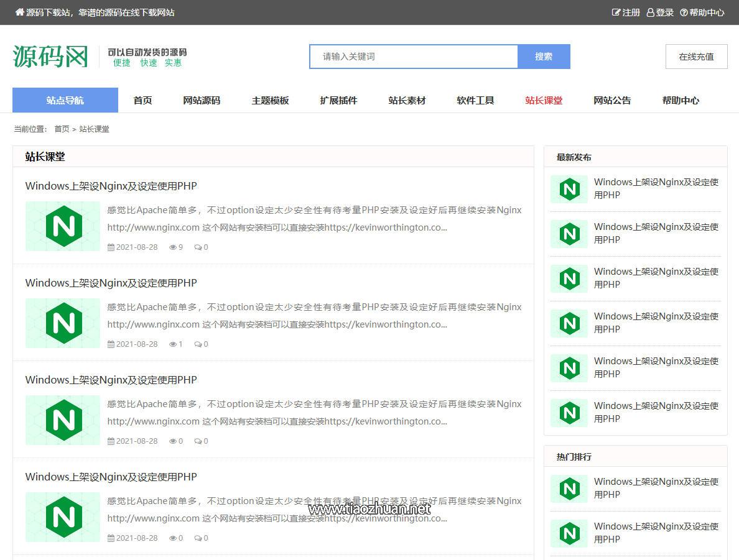Open 网站源码 navigation tab

click(202, 100)
